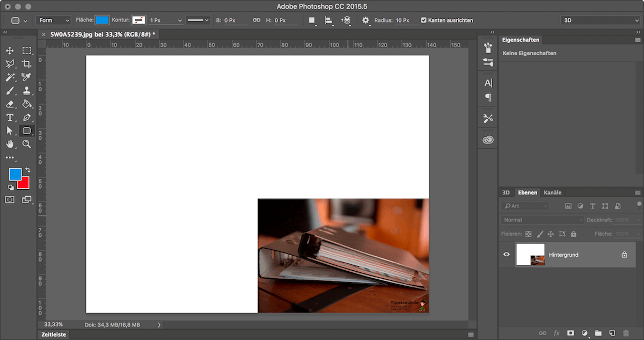Select the Path Selection arrow tool
The width and height of the screenshot is (644, 340).
click(x=10, y=131)
